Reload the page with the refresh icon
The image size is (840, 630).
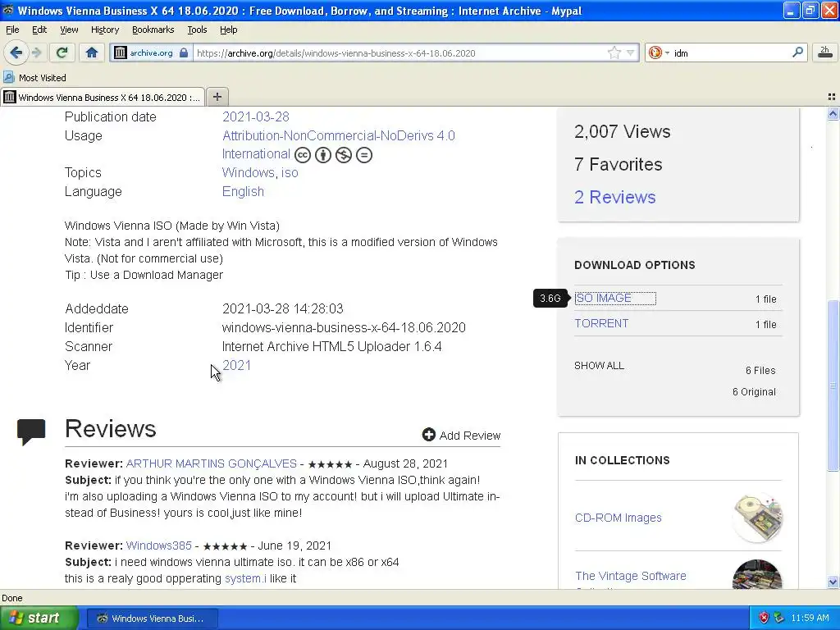click(x=62, y=52)
